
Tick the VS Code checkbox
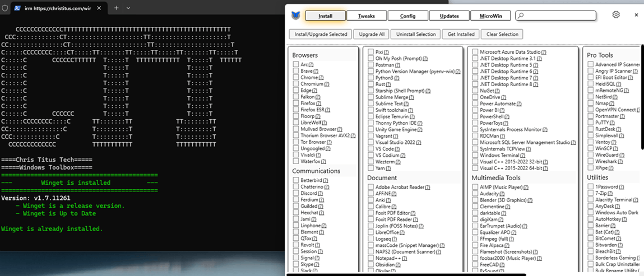pyautogui.click(x=370, y=149)
